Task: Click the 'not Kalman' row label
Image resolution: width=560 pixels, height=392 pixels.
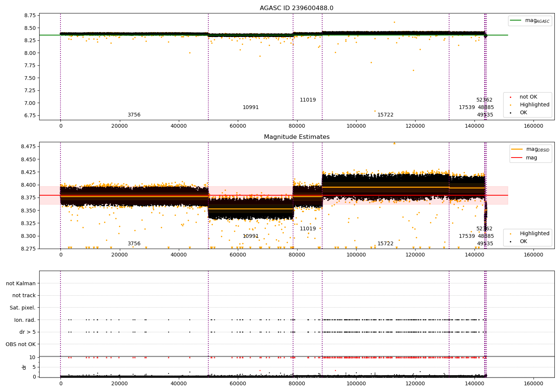Action: [x=21, y=283]
